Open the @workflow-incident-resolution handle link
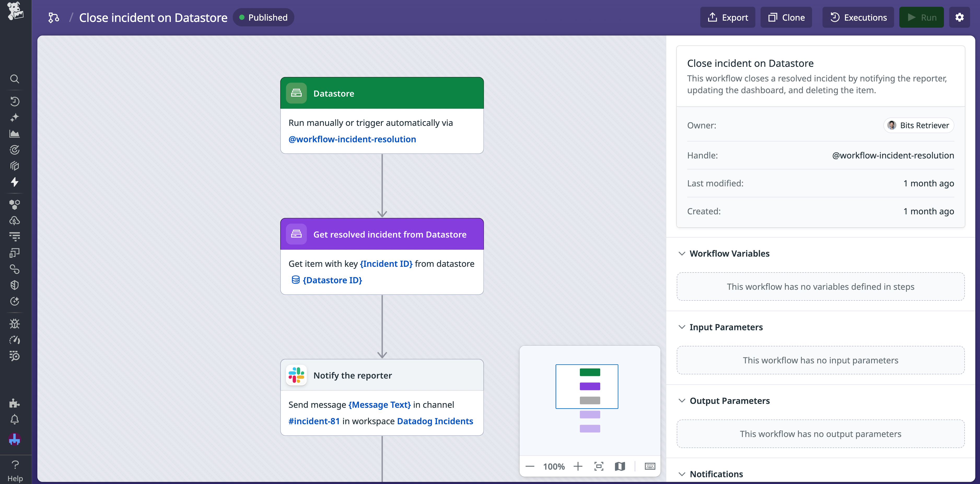This screenshot has height=484, width=980. pyautogui.click(x=352, y=139)
